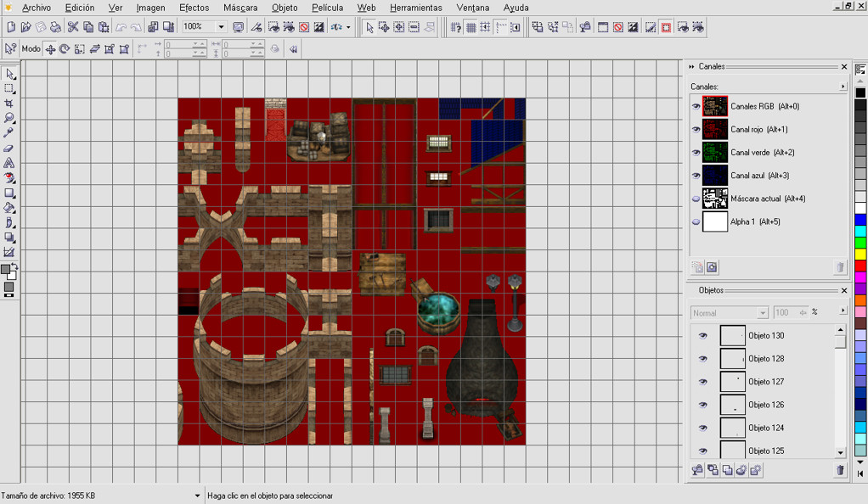This screenshot has height=504, width=868.
Task: Copy selection using the copy icon
Action: click(88, 26)
